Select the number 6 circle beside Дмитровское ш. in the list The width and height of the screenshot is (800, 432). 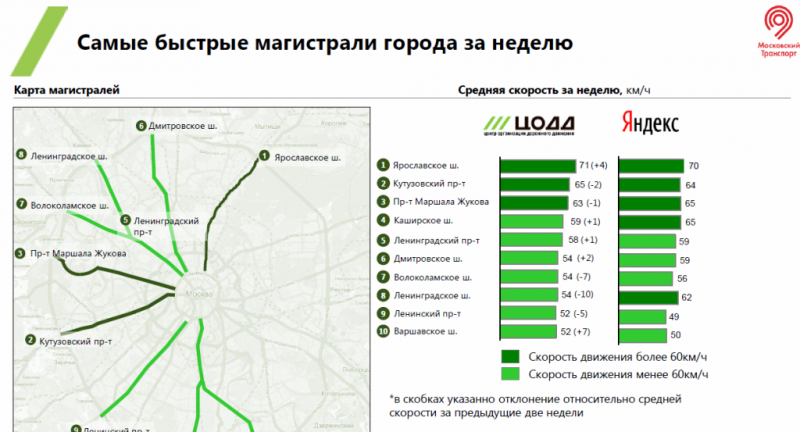coord(383,259)
